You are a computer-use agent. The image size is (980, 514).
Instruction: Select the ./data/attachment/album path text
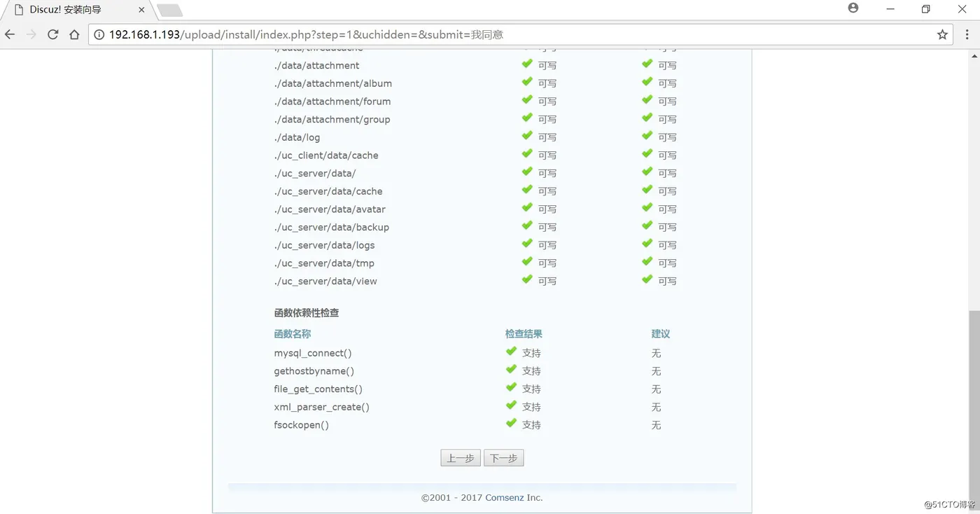coord(332,83)
